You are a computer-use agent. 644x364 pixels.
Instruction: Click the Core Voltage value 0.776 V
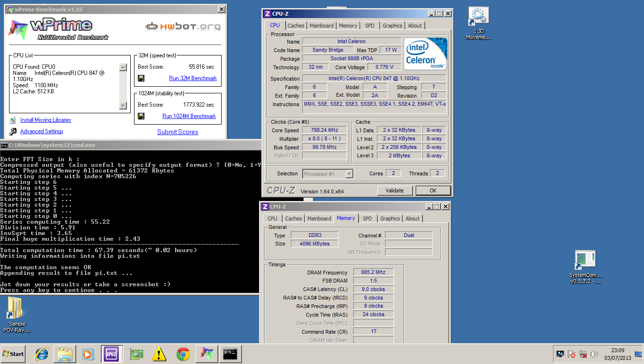pyautogui.click(x=385, y=67)
